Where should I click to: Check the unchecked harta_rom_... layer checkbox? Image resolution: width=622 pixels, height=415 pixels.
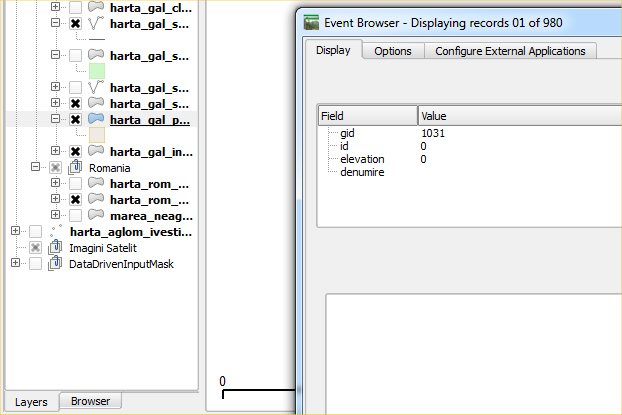coord(75,183)
